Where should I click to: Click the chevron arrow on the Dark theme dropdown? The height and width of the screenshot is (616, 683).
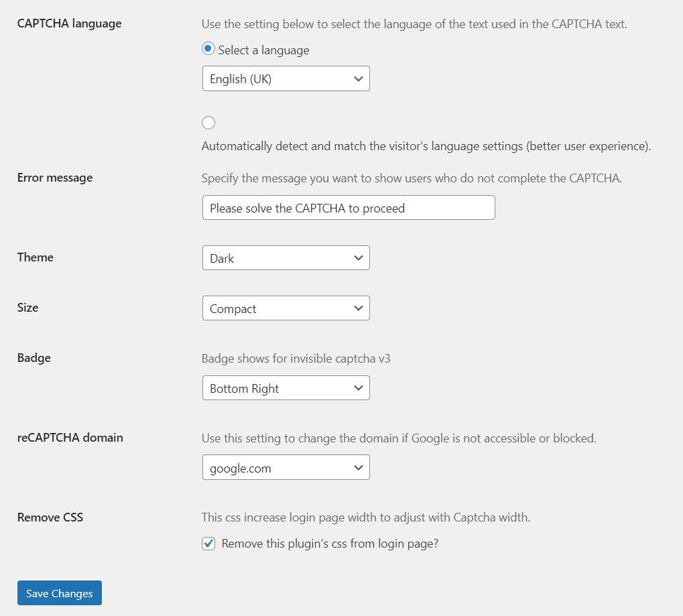359,258
